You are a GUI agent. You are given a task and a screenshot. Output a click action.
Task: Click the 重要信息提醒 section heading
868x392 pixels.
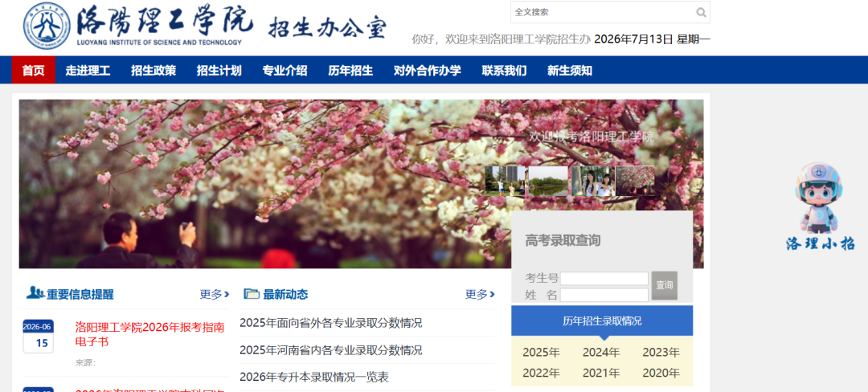point(80,294)
